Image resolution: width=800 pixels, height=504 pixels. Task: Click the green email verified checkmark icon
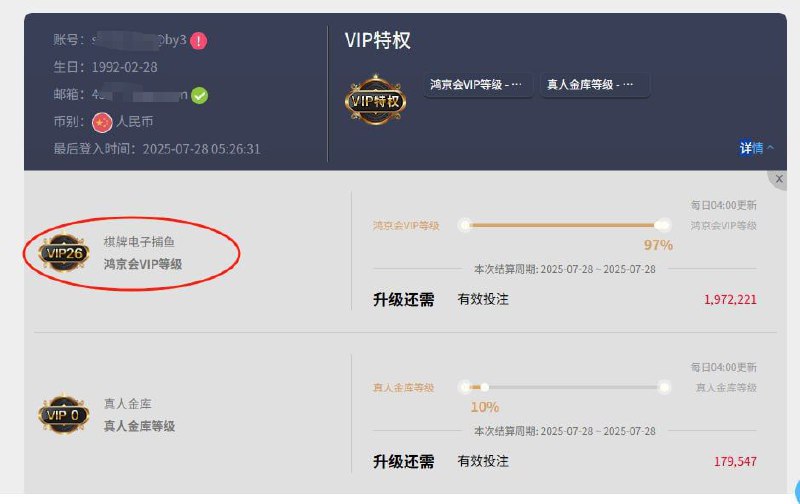tap(199, 95)
